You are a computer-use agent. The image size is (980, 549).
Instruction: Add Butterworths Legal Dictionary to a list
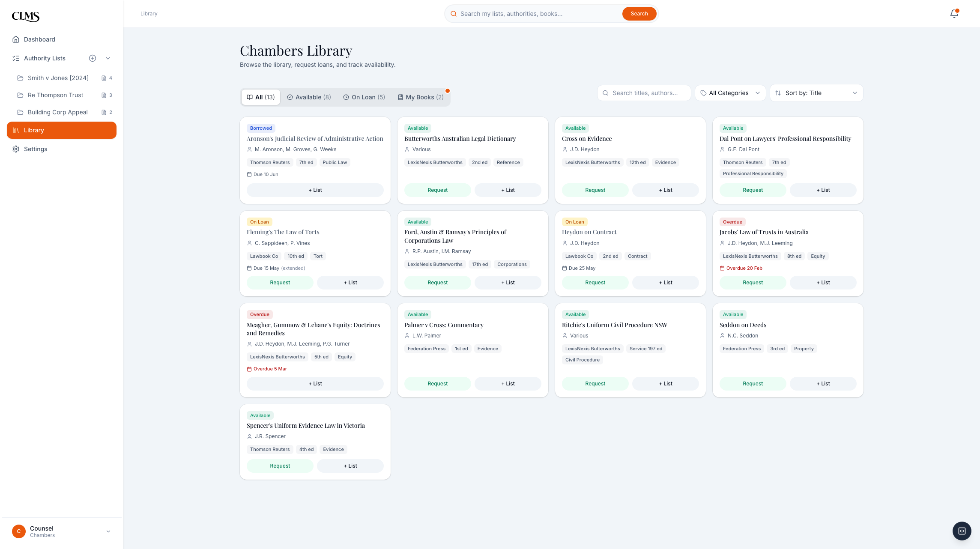click(508, 190)
